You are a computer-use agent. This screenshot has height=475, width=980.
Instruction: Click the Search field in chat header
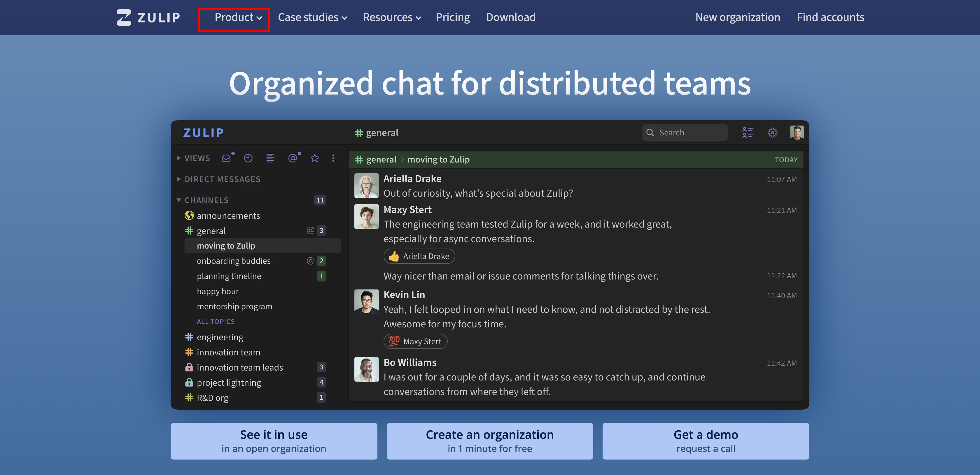(x=685, y=132)
